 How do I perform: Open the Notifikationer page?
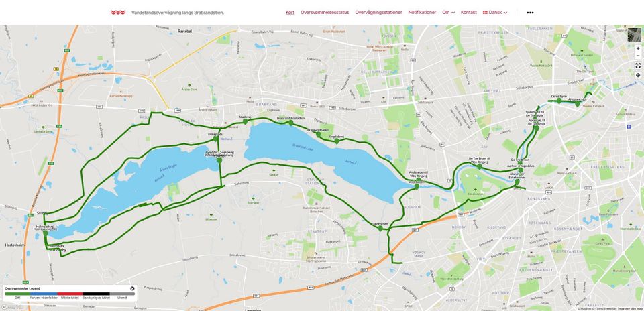tap(422, 13)
